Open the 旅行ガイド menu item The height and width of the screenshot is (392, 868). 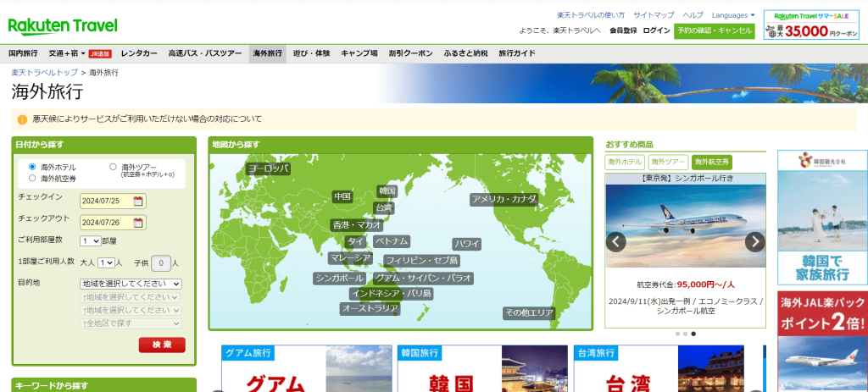click(x=517, y=53)
